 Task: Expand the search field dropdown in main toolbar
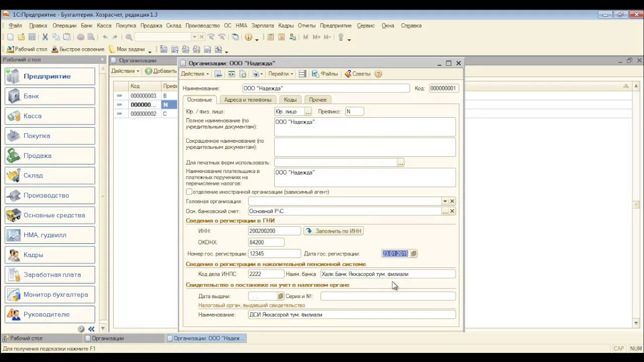coord(194,37)
